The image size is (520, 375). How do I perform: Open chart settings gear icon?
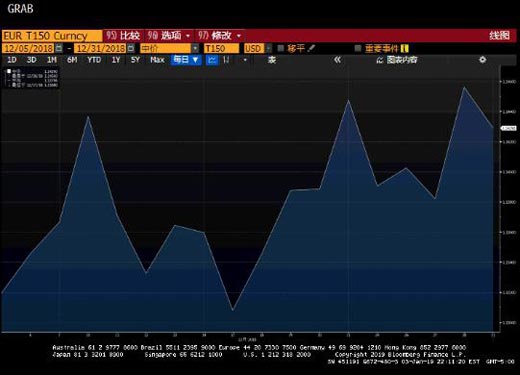click(482, 60)
